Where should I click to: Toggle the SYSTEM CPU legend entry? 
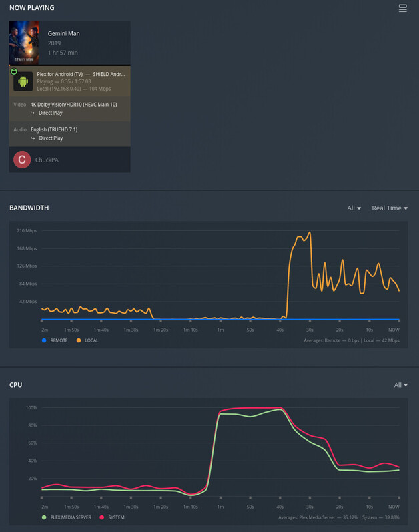click(112, 517)
